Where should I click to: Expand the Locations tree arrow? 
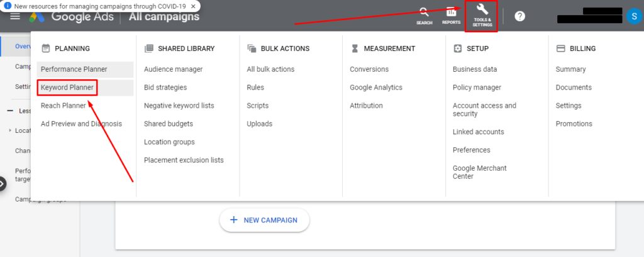click(10, 130)
